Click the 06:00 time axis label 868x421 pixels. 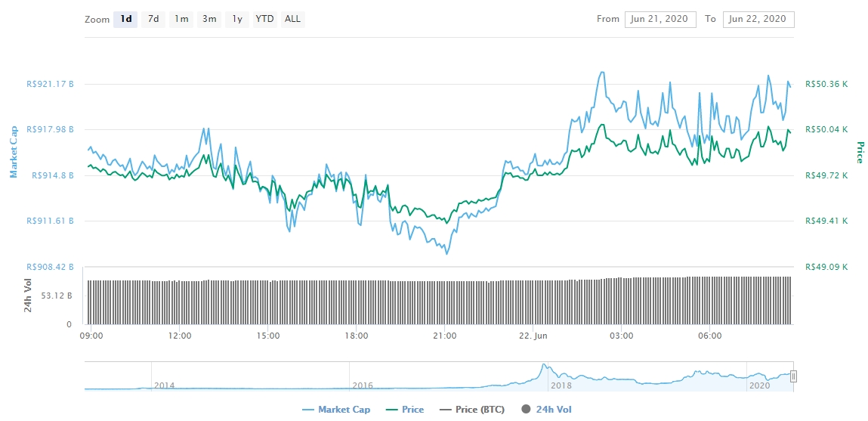coord(709,336)
